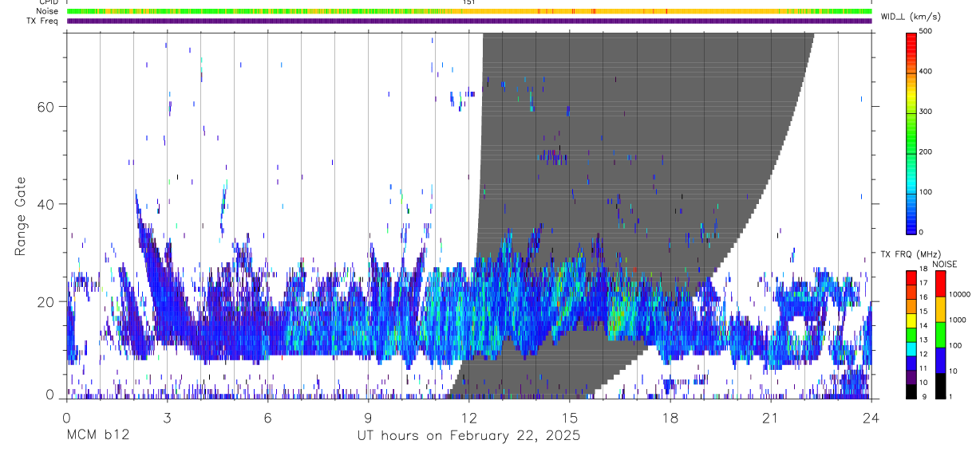Click the '14' MHz label on TX FRQ scale
This screenshot has width=980, height=452.
(923, 326)
